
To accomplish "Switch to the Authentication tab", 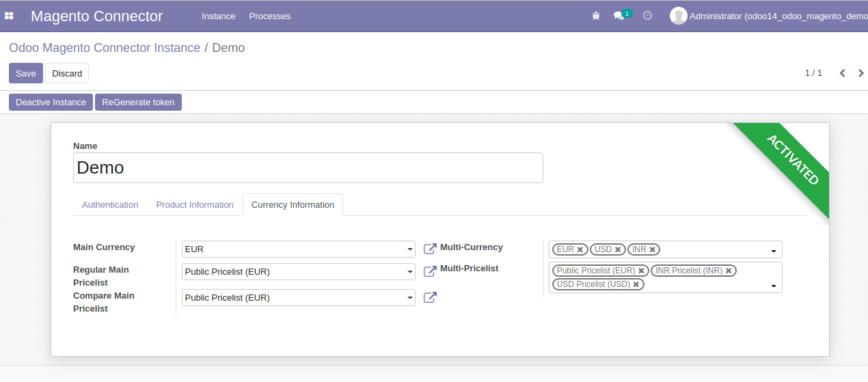I will [x=110, y=204].
